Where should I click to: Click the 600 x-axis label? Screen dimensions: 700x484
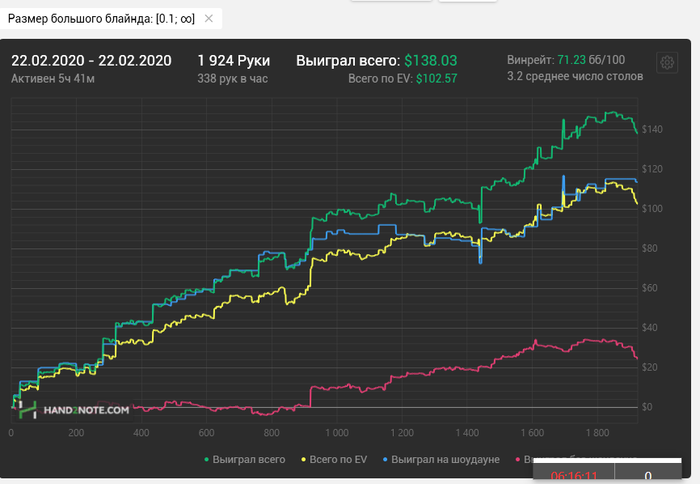206,433
